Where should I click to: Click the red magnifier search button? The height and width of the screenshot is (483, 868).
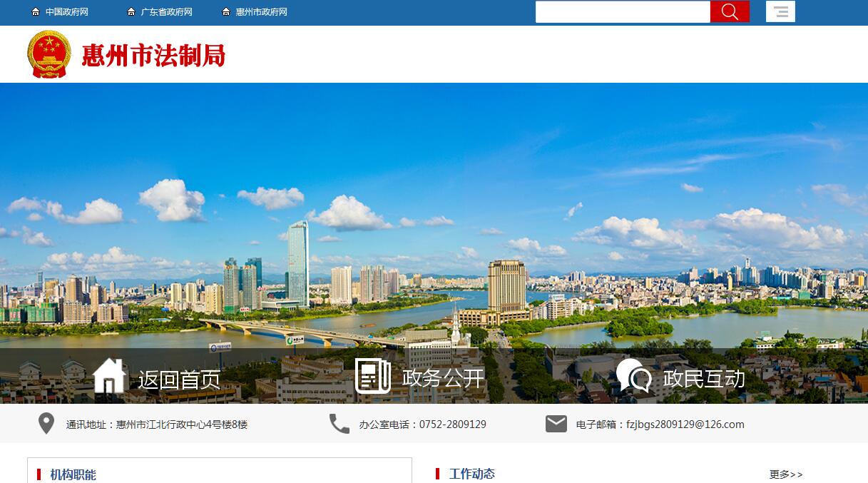tap(729, 11)
